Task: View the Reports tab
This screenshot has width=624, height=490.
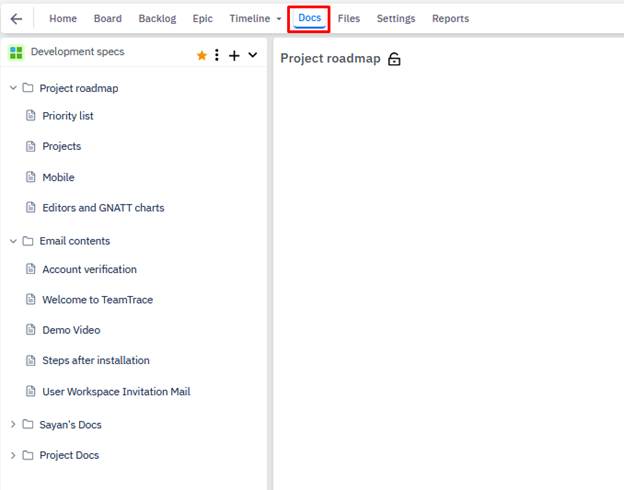Action: click(x=450, y=19)
